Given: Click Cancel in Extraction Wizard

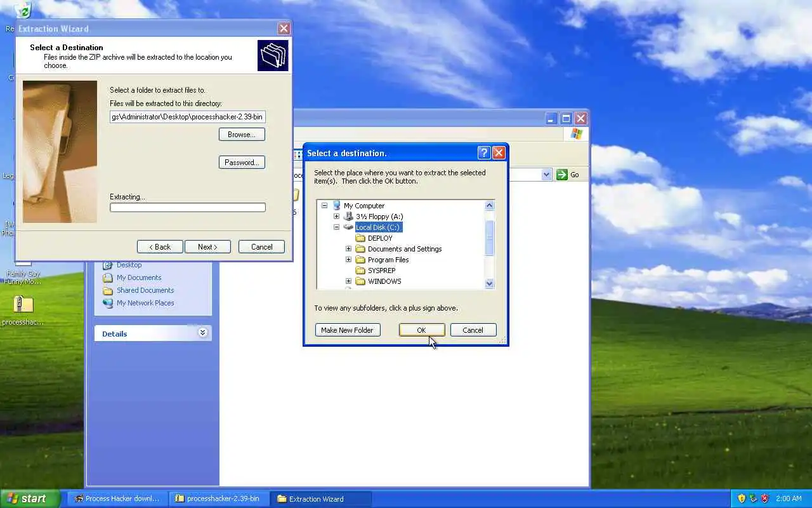Looking at the screenshot, I should (x=261, y=247).
